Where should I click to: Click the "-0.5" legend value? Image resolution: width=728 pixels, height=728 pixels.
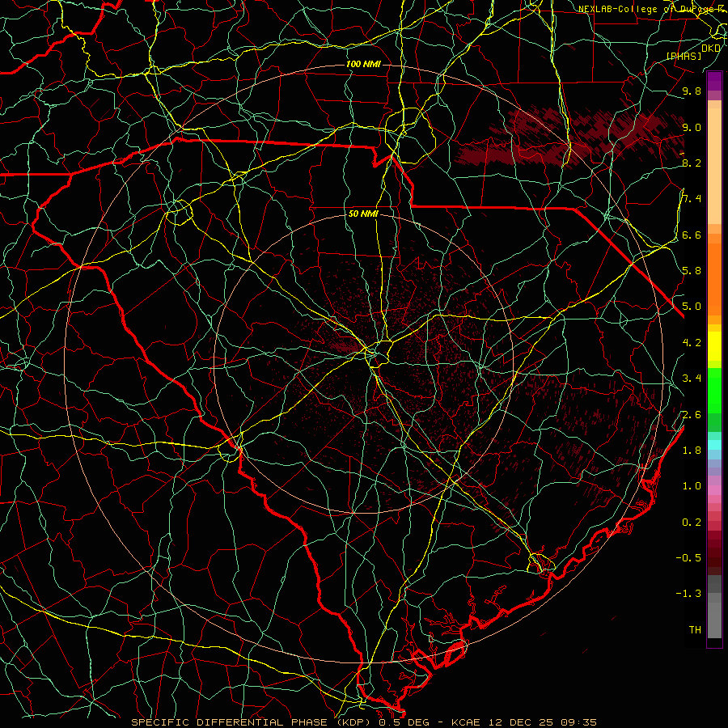click(x=688, y=558)
